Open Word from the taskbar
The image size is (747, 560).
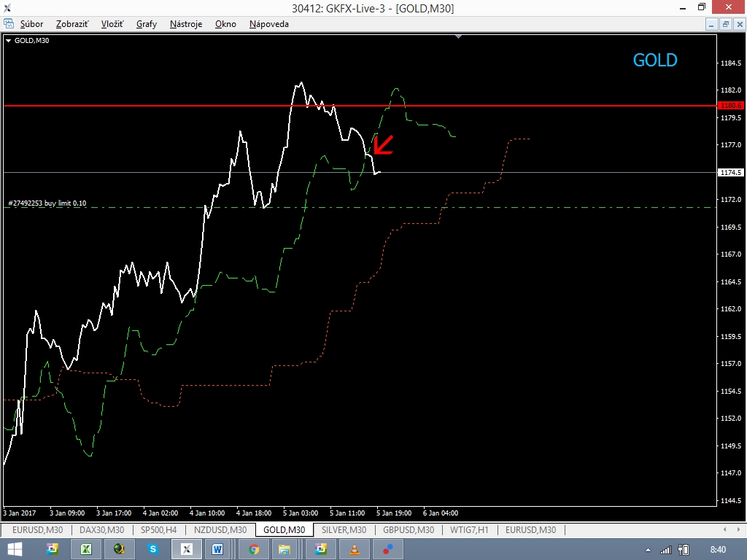coord(217,550)
